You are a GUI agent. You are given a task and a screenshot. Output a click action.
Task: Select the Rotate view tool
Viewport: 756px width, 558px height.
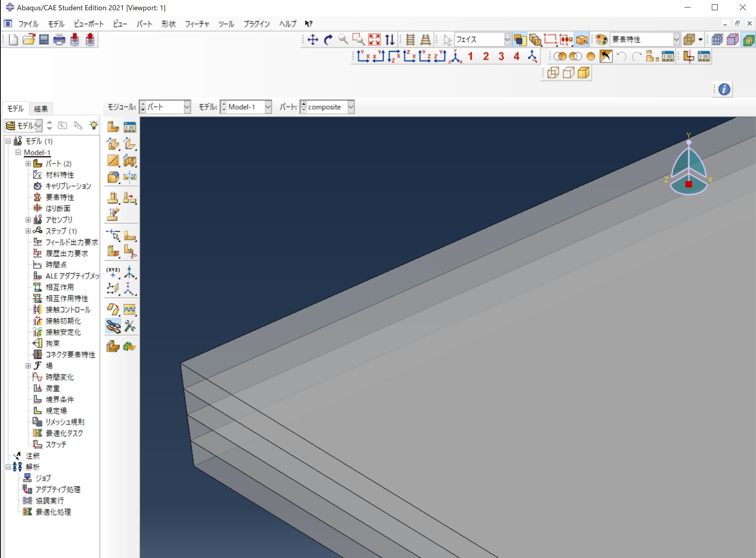click(x=328, y=40)
